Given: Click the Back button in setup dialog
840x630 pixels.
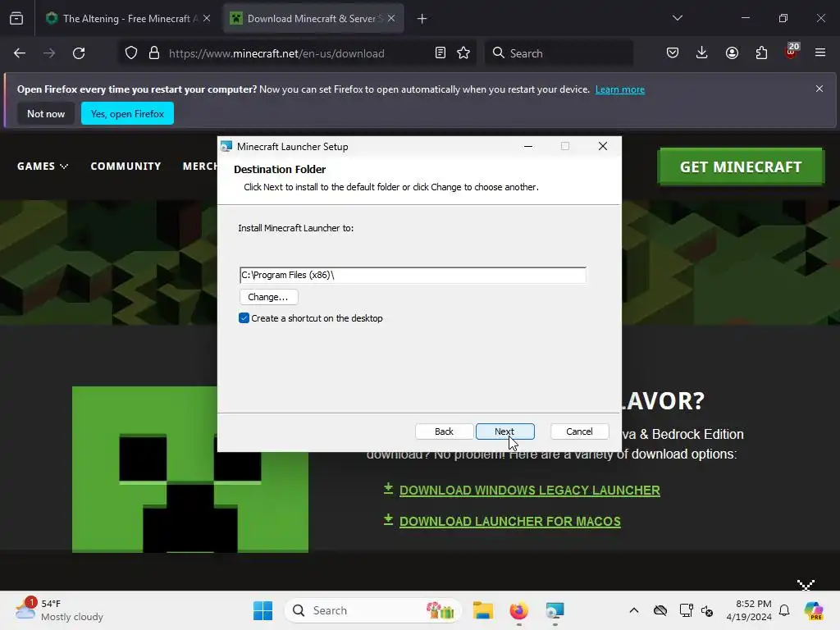Looking at the screenshot, I should coord(444,431).
